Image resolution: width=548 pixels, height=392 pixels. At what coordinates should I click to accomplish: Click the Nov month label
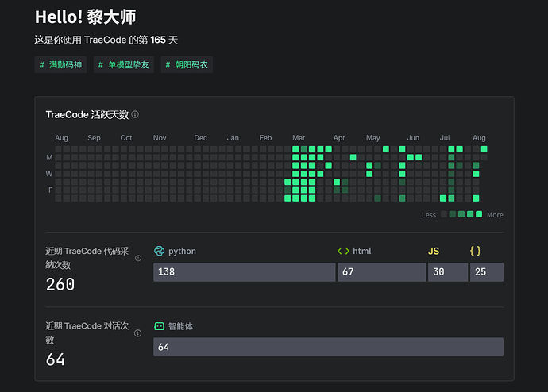click(160, 138)
